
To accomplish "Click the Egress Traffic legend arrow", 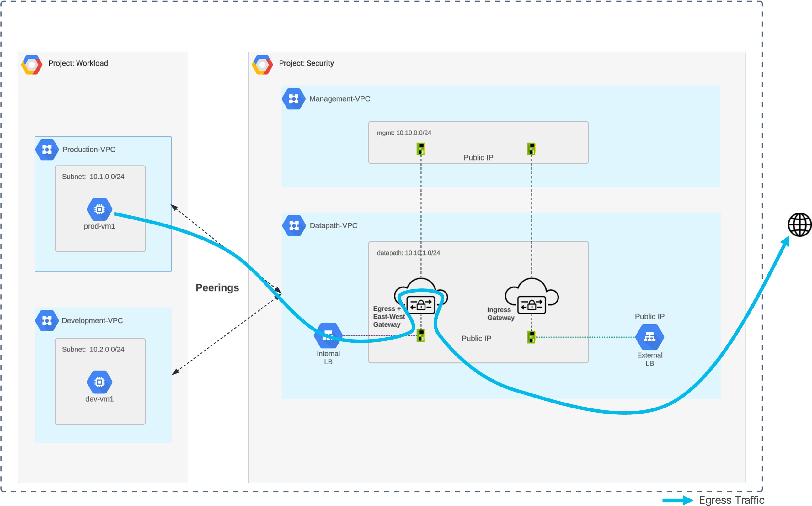I will click(677, 501).
